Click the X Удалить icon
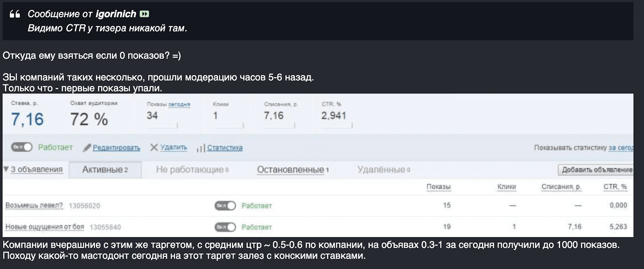644x269 pixels. point(154,147)
